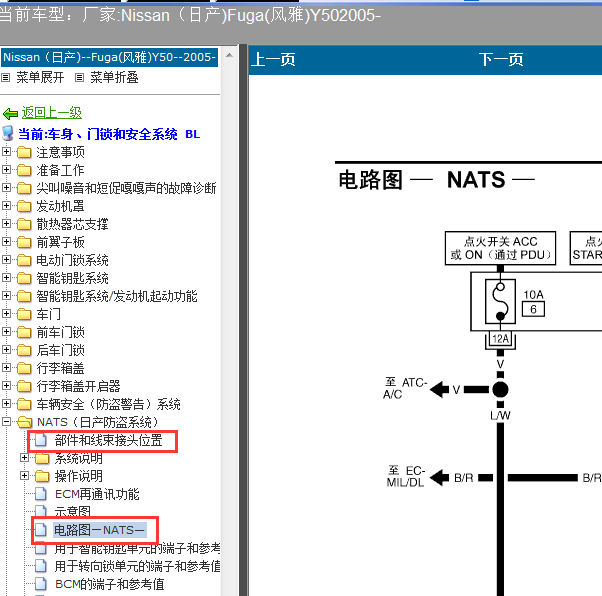Expand the 注意事项 tree node
Viewport: 602px width, 596px height.
pos(6,152)
